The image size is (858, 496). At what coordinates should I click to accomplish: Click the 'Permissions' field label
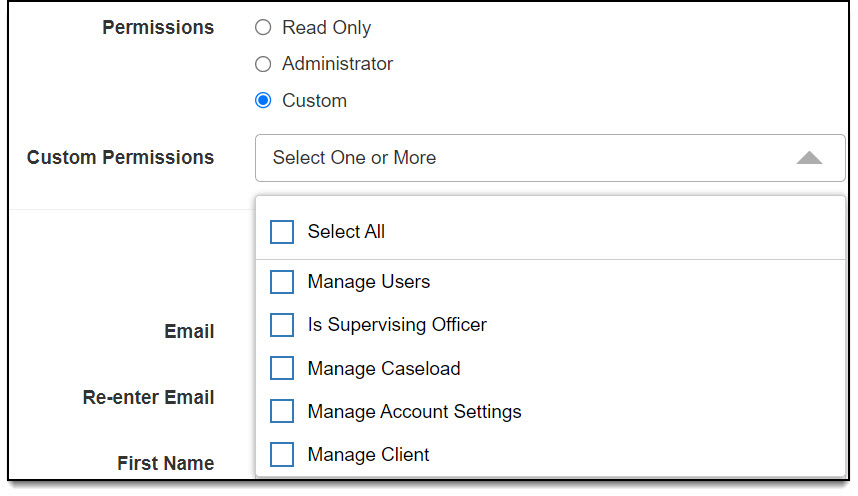[158, 28]
